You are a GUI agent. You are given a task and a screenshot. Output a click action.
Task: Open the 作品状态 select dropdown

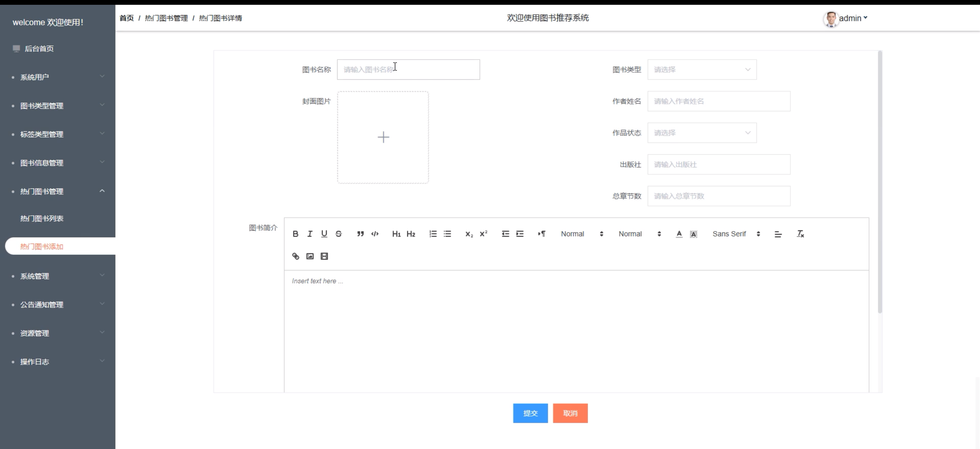point(702,133)
